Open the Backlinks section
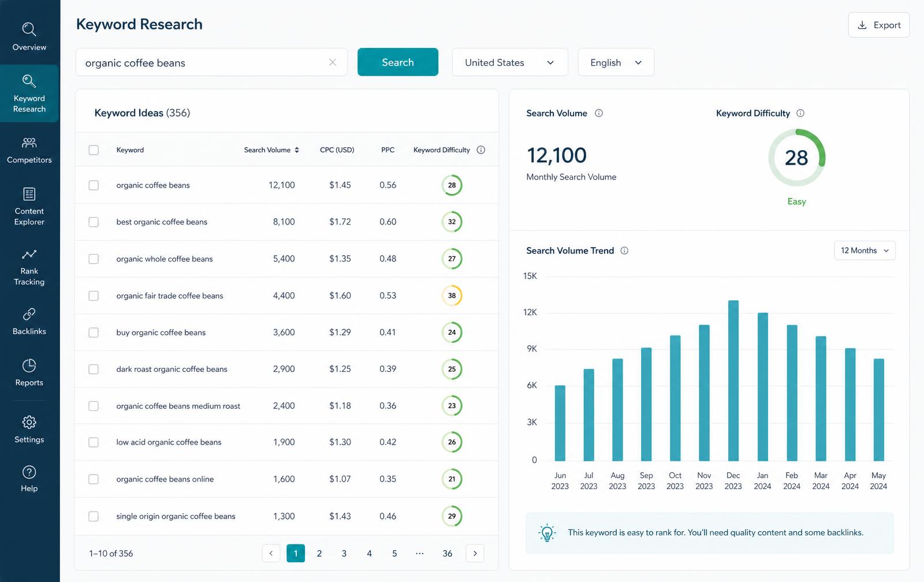Viewport: 924px width, 582px height. 29,322
